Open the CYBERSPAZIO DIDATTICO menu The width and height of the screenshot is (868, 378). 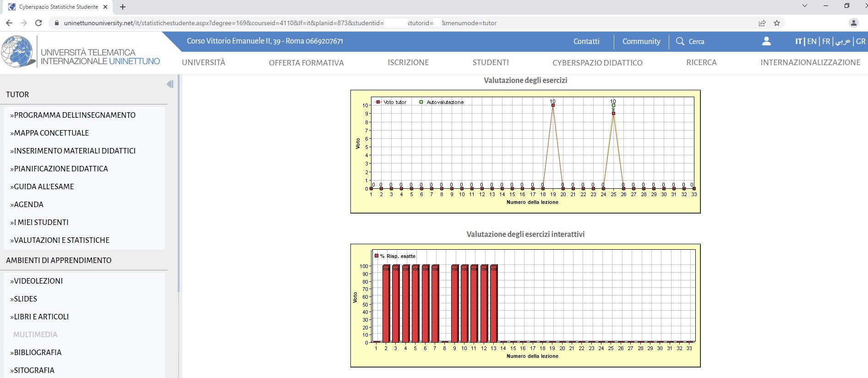pyautogui.click(x=597, y=63)
